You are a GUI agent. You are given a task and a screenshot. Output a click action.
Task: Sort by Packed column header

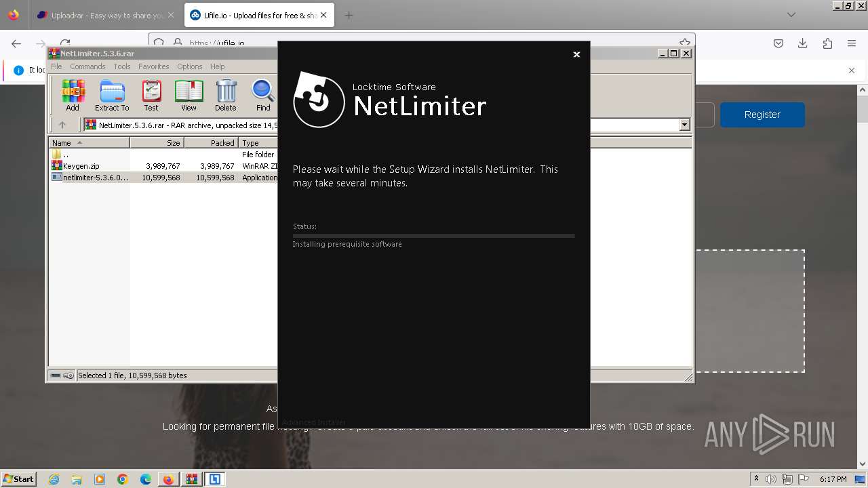click(211, 142)
